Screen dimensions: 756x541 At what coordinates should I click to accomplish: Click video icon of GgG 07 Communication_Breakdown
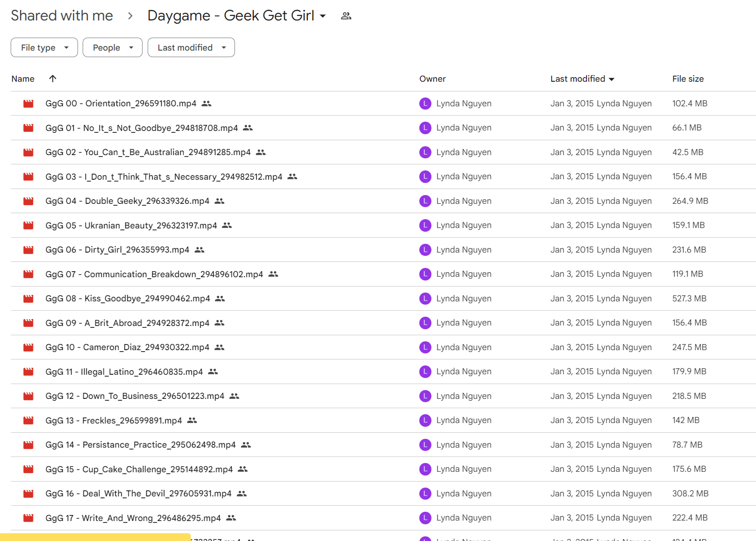[x=28, y=274]
